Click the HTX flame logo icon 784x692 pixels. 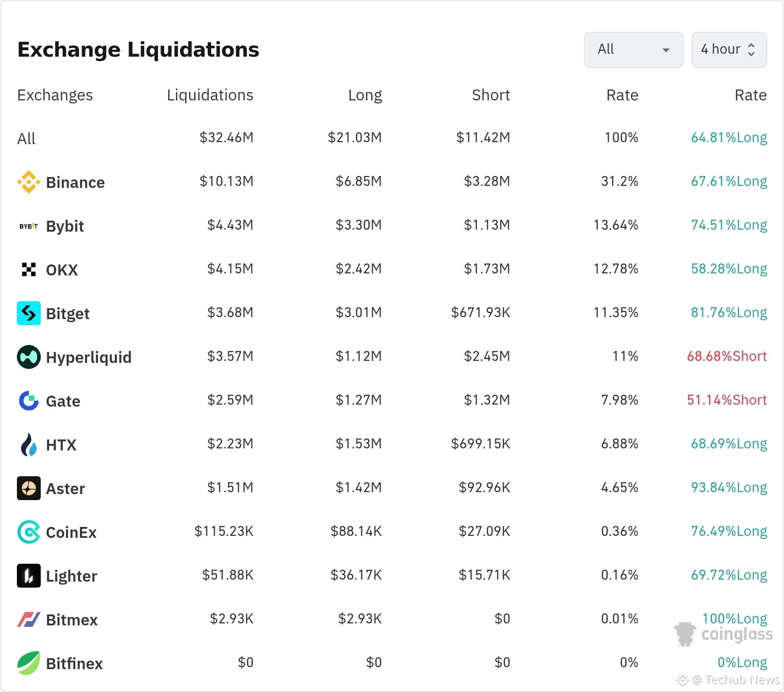click(29, 444)
